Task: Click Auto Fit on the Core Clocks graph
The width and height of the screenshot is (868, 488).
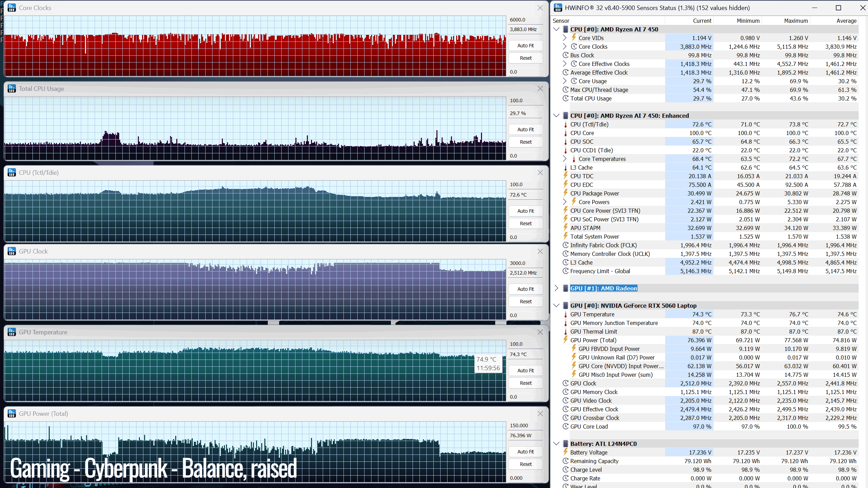Action: tap(526, 46)
